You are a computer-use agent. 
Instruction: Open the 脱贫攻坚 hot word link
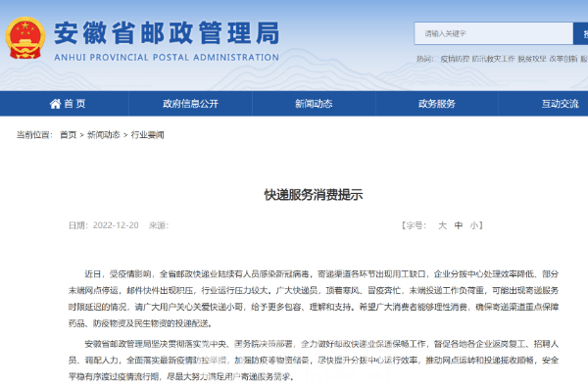point(532,59)
